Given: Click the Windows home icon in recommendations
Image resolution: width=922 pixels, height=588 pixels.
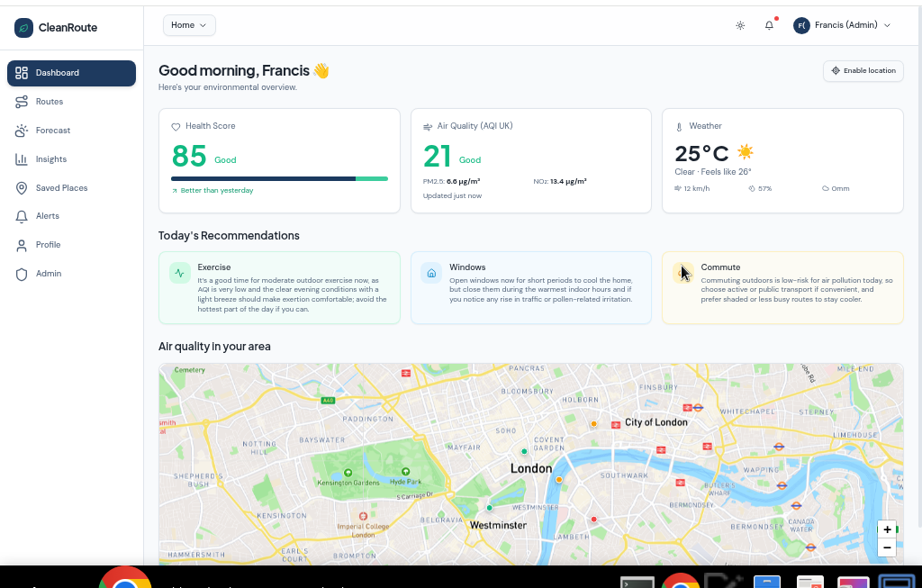Looking at the screenshot, I should pos(431,273).
